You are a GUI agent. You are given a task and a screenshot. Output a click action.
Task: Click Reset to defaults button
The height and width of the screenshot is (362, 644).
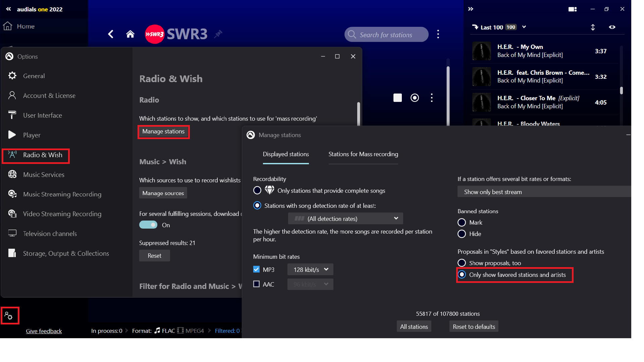click(474, 326)
